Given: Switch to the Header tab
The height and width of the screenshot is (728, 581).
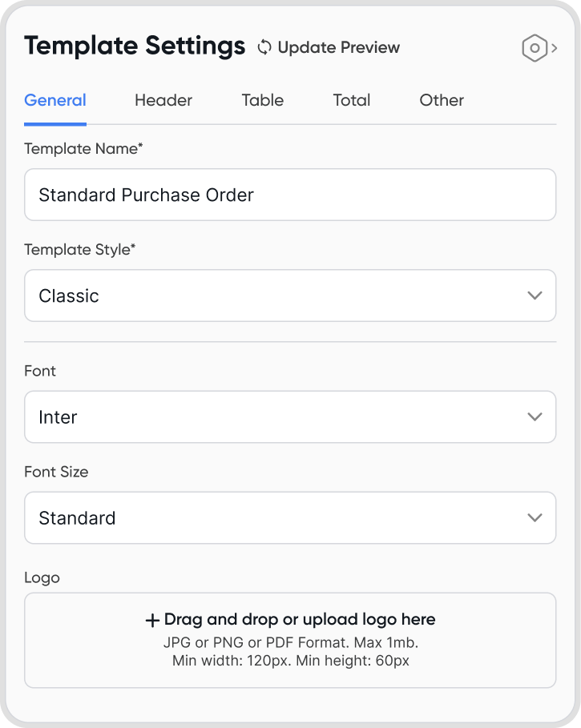Looking at the screenshot, I should coord(163,100).
